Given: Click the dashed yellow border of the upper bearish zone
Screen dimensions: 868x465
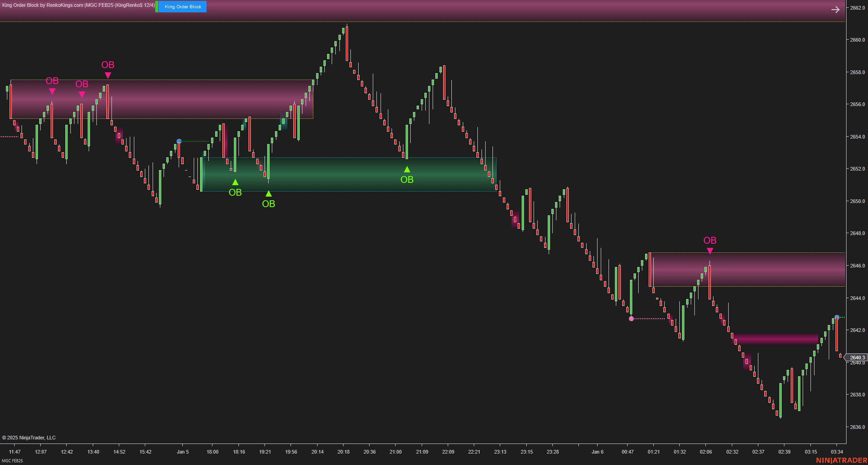Looking at the screenshot, I should [183, 80].
